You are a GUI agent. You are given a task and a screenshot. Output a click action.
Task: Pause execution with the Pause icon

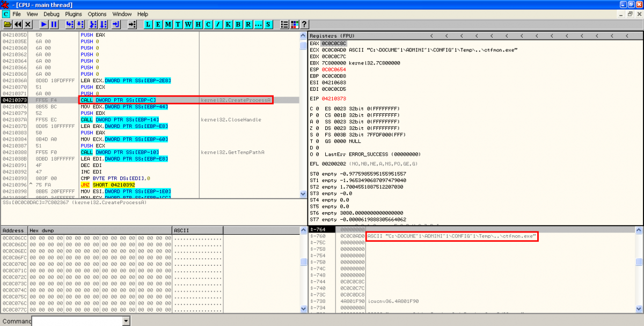(54, 25)
